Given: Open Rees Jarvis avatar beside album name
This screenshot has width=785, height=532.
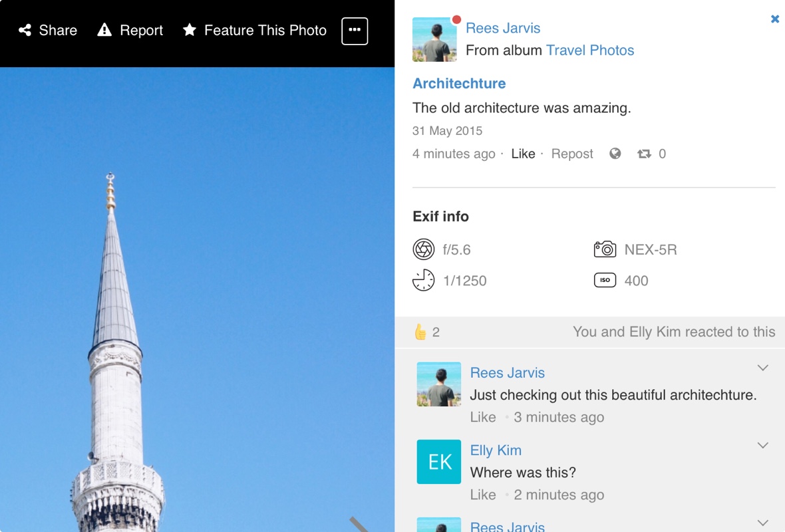Looking at the screenshot, I should pyautogui.click(x=434, y=39).
